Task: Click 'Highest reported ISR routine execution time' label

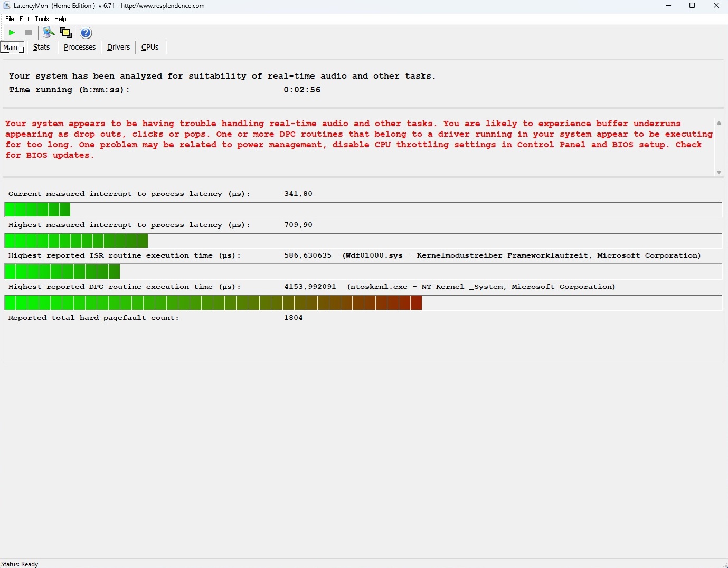Action: (125, 255)
